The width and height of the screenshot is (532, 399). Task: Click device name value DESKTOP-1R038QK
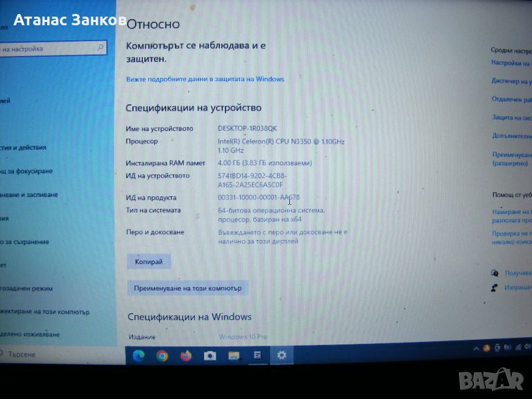pyautogui.click(x=247, y=128)
